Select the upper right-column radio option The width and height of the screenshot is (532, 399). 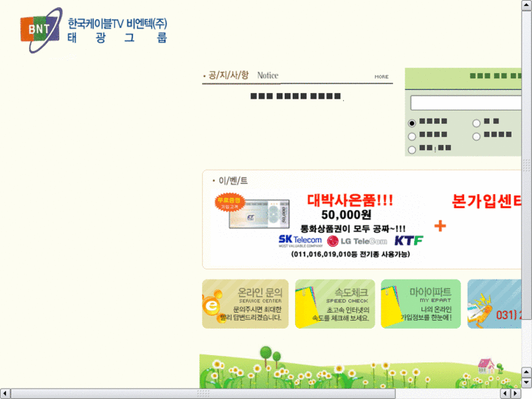(x=476, y=123)
